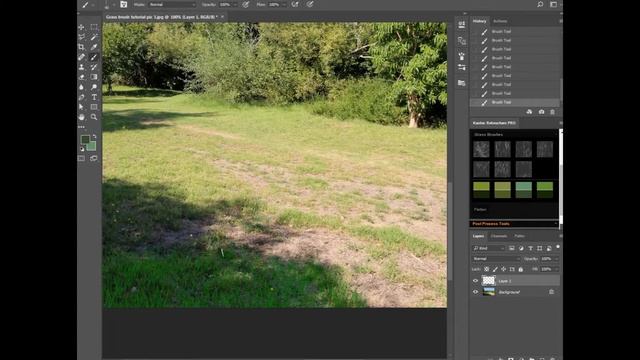Open layer Opacity dropdown in Layers panel
Viewport: 640px width, 360px height.
[556, 259]
